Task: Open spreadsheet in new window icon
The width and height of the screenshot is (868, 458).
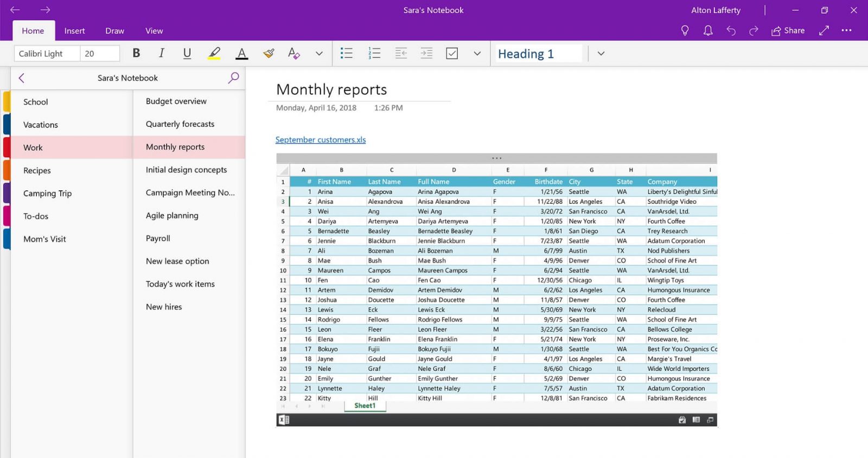Action: (710, 420)
